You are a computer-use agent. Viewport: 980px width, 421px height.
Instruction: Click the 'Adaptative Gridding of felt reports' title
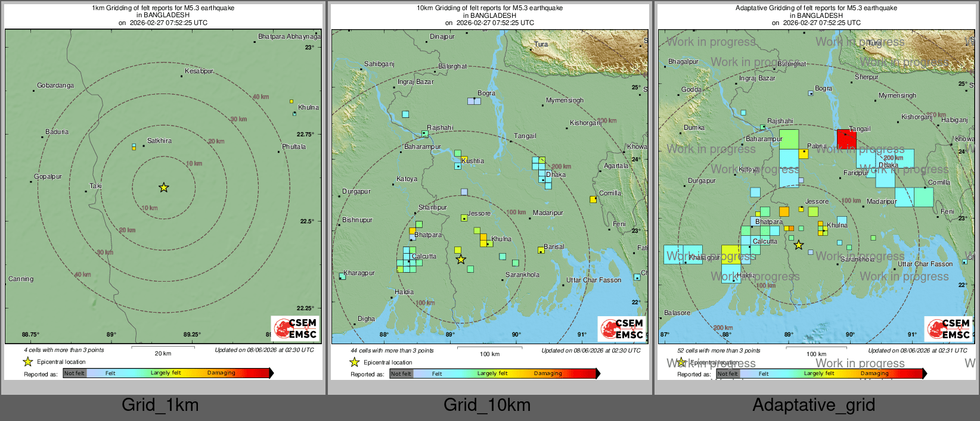point(816,8)
